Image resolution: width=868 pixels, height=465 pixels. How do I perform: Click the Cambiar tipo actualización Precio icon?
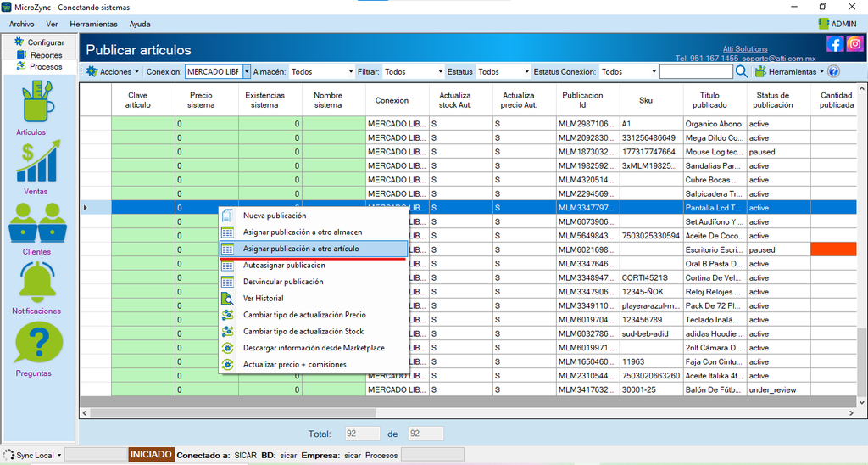pyautogui.click(x=227, y=315)
